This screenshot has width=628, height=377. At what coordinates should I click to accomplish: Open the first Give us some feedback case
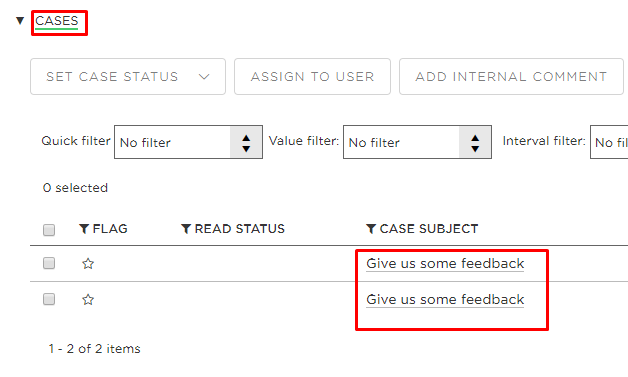tap(445, 264)
